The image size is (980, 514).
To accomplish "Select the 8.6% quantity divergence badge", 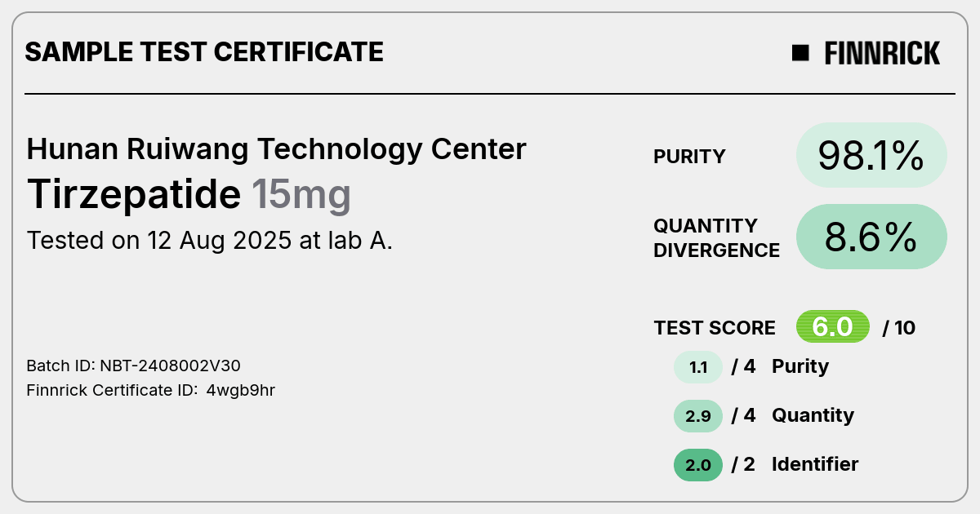I will coord(871,237).
